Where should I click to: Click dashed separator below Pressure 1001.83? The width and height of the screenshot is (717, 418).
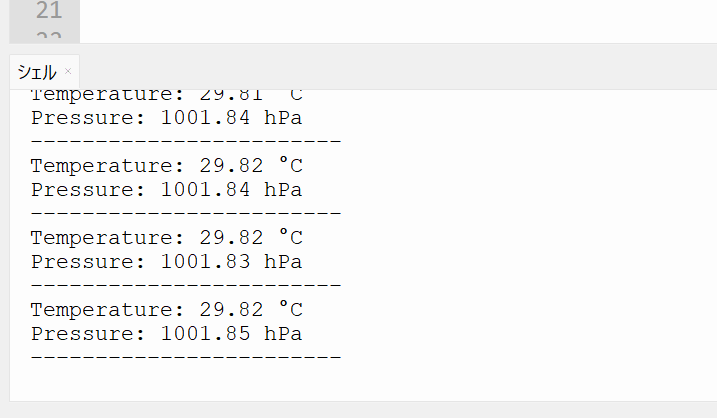[x=186, y=285]
